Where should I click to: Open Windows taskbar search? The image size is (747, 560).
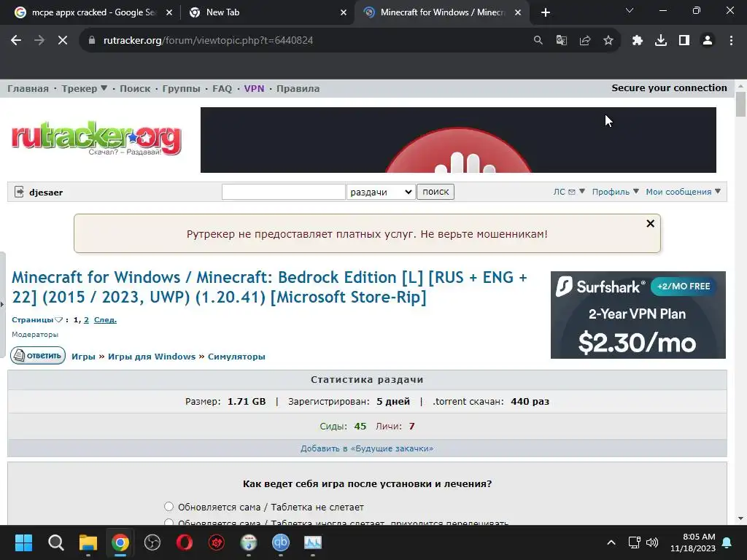55,542
